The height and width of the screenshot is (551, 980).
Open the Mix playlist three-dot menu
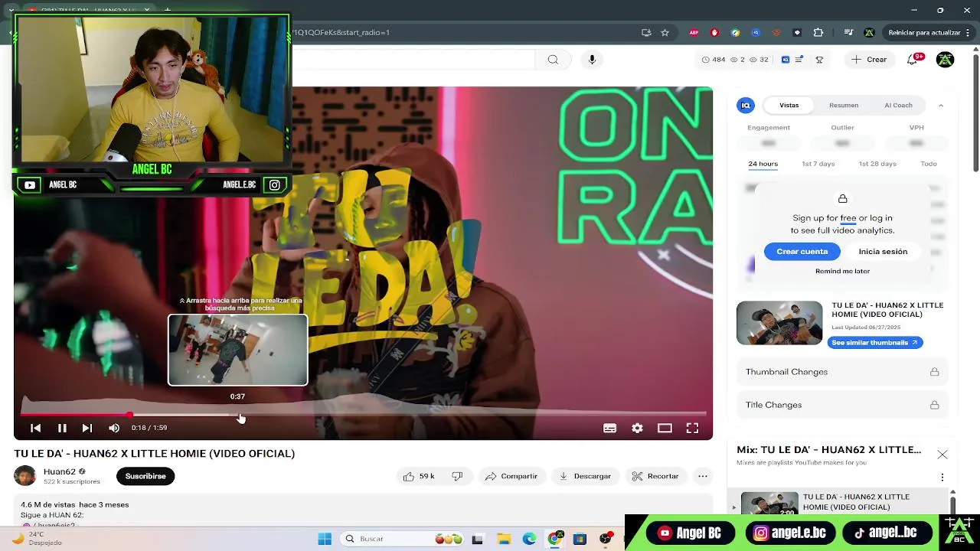coord(942,478)
